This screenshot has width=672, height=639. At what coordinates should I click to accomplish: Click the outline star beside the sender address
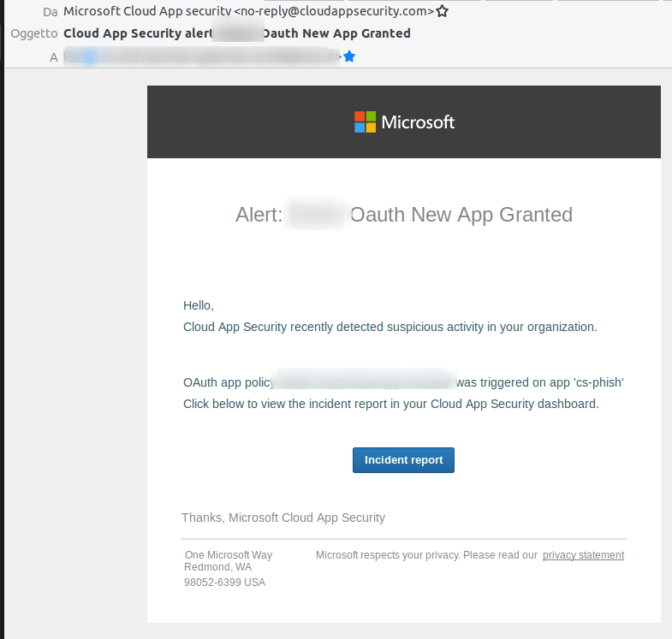coord(442,12)
